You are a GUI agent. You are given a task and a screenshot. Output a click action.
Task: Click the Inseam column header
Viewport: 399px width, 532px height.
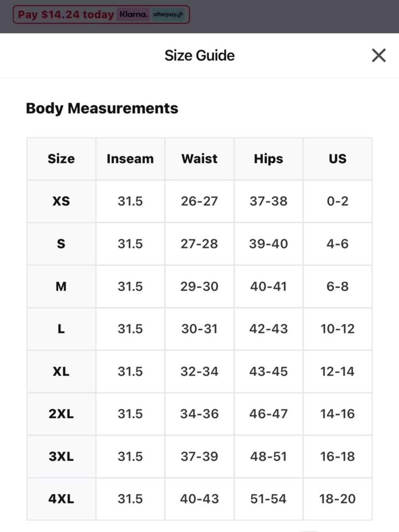(x=130, y=159)
